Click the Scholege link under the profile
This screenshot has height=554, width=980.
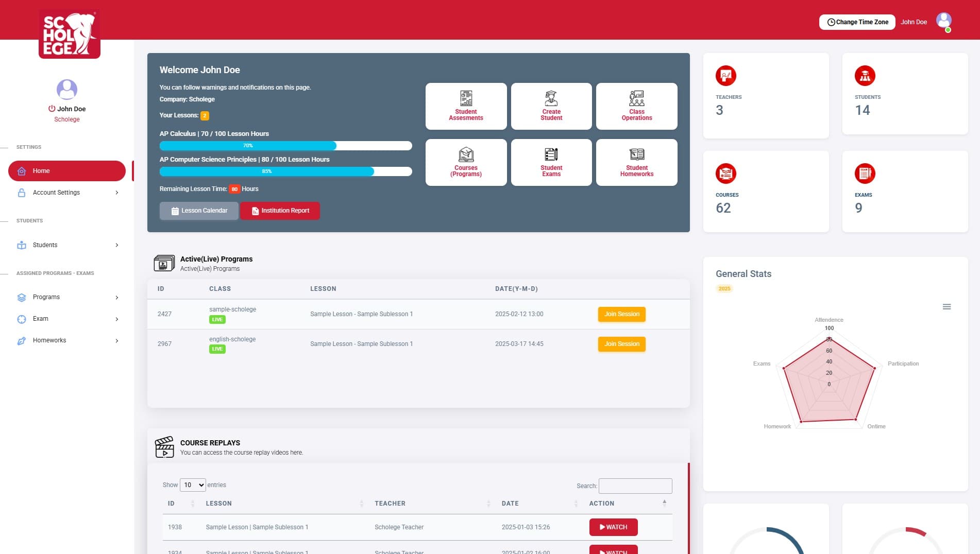click(67, 119)
